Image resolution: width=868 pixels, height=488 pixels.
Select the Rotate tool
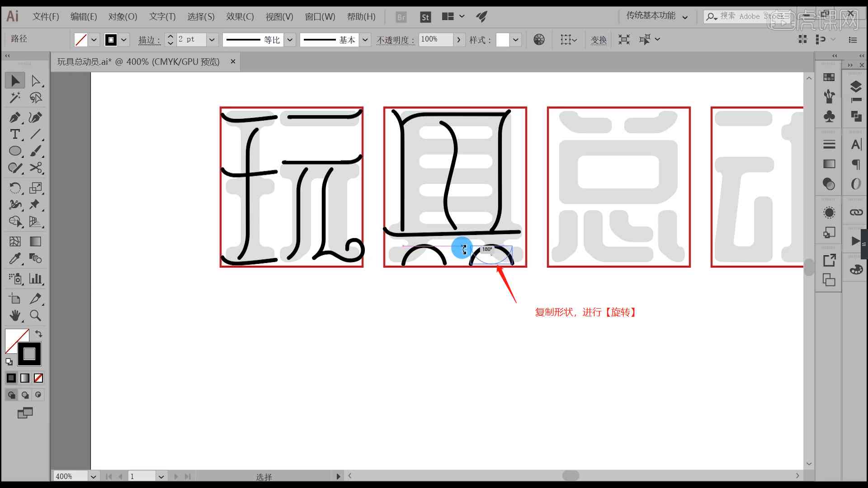click(15, 188)
